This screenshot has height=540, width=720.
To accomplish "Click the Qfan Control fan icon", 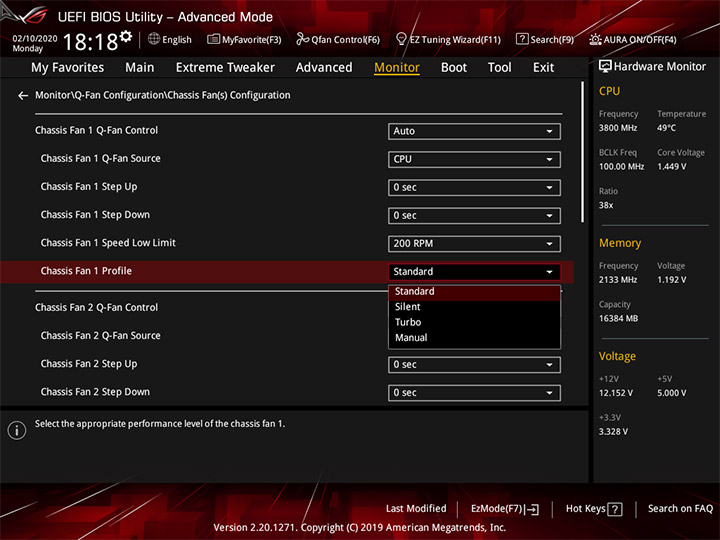I will tap(302, 39).
